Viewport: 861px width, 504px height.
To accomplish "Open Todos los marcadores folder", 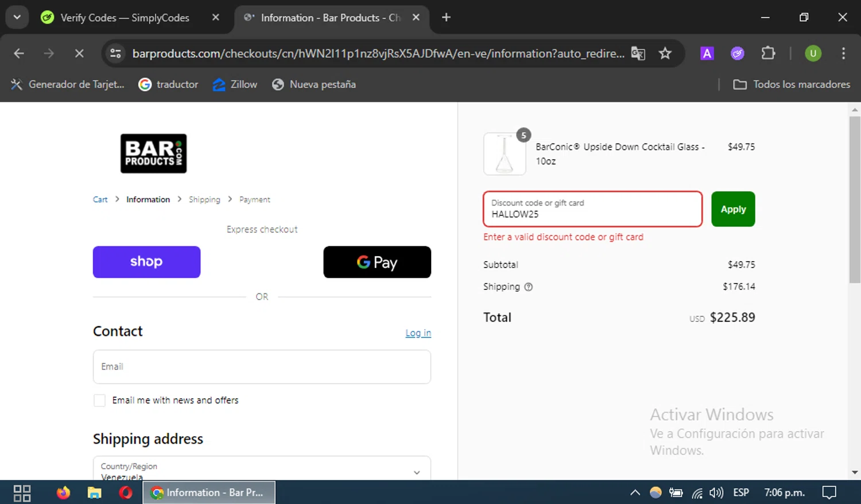I will point(792,84).
